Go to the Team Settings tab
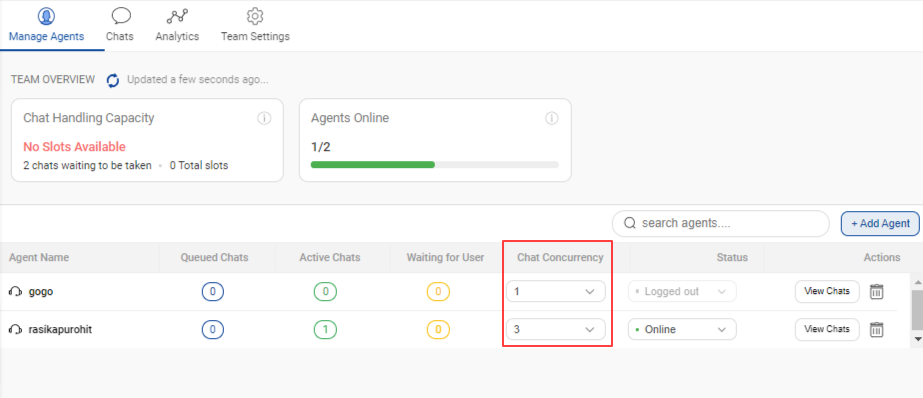 [255, 25]
